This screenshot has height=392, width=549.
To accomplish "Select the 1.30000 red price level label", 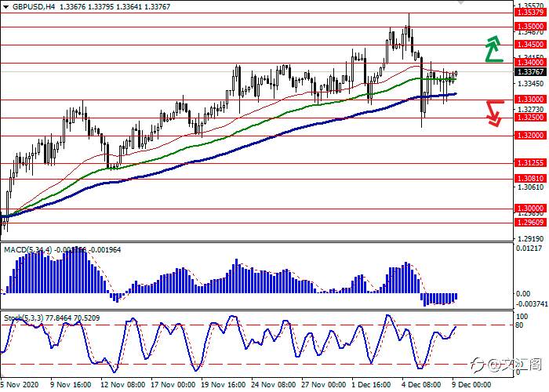I will [530, 209].
